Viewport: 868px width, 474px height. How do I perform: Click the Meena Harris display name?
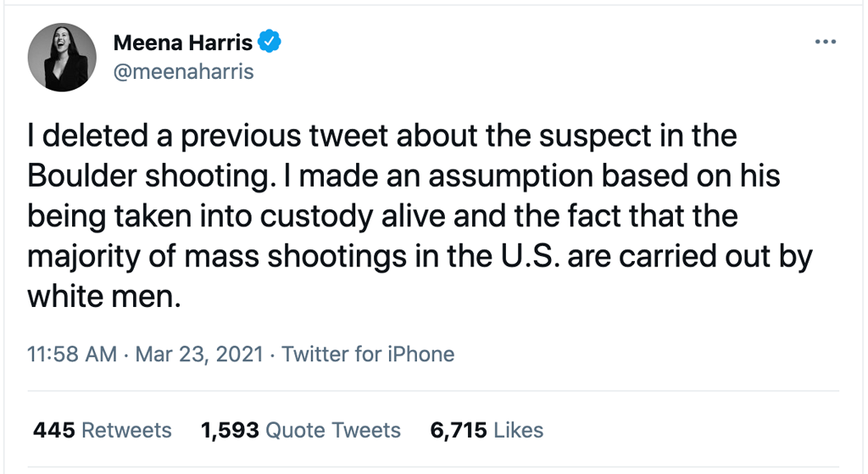click(183, 41)
